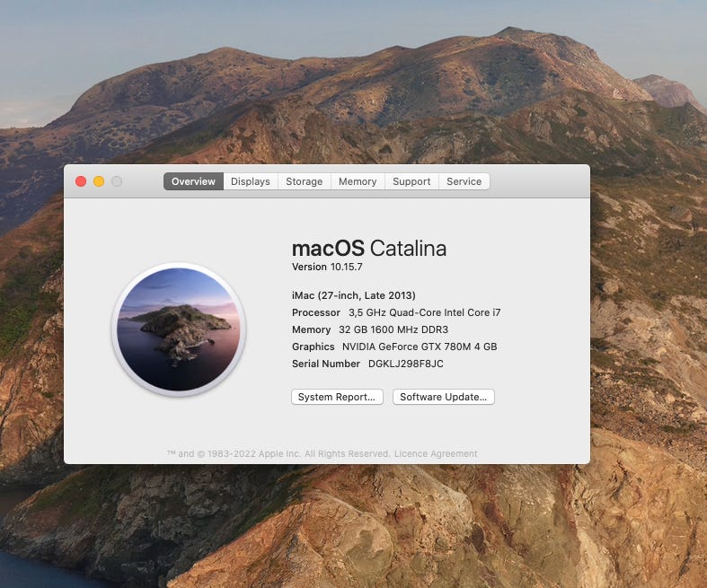The height and width of the screenshot is (588, 707).
Task: Open the Service tab
Action: tap(464, 181)
